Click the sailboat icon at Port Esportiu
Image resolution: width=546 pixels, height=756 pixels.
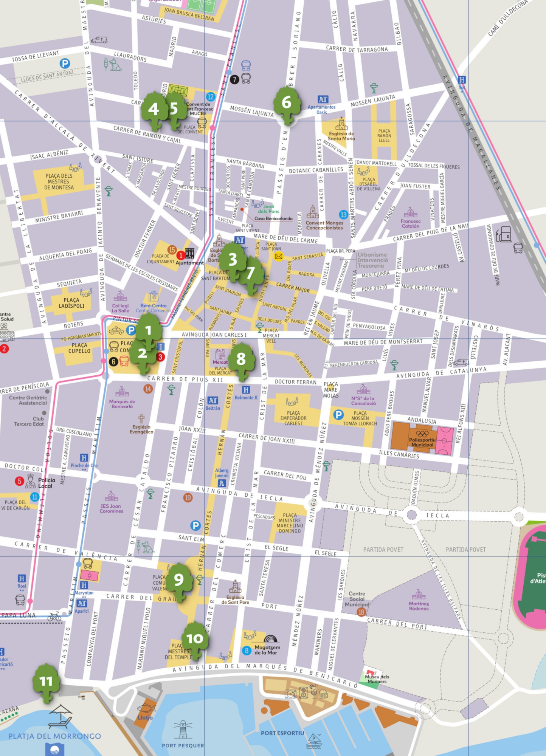314,741
